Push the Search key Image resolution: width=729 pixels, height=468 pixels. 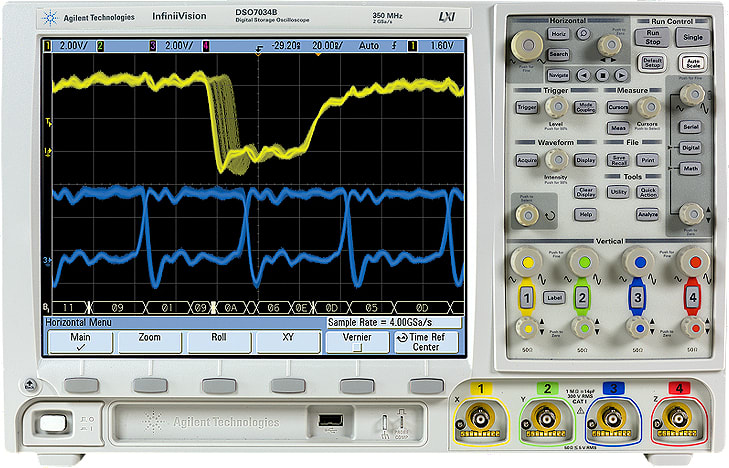tap(558, 54)
